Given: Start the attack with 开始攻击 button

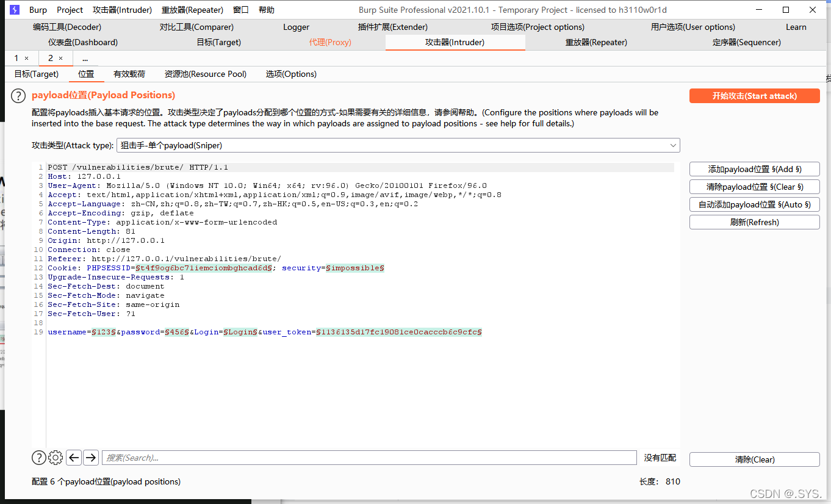Looking at the screenshot, I should coord(755,96).
